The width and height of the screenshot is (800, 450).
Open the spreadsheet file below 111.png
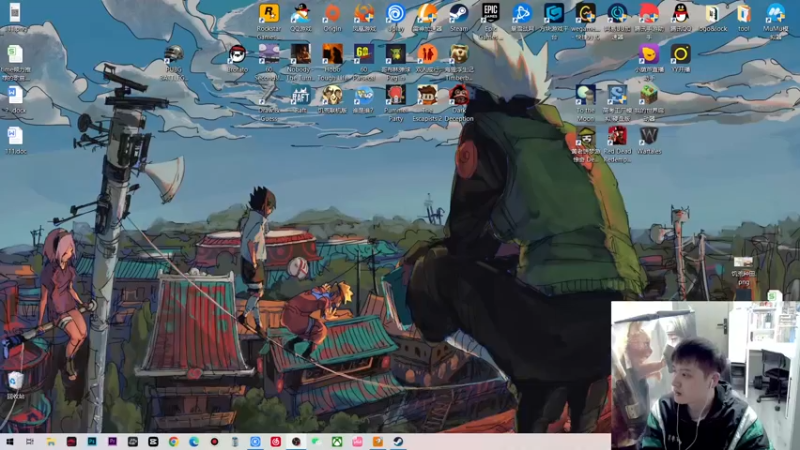15,54
